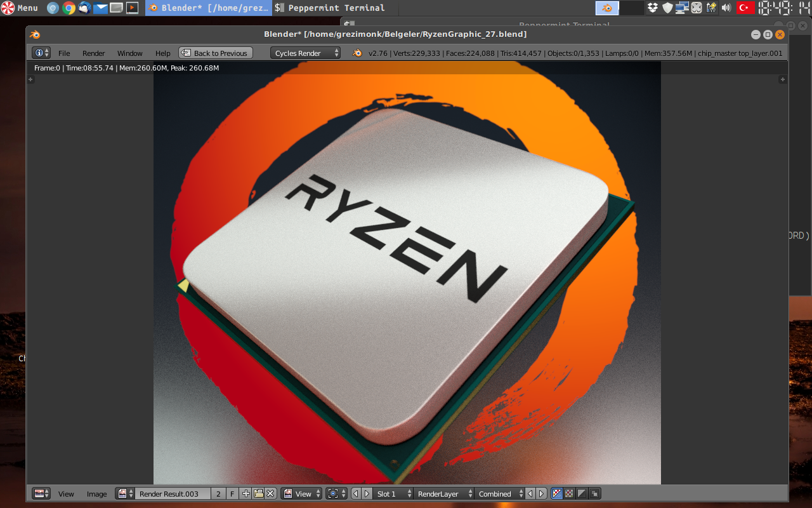
Task: Click the Blender window title icon
Action: click(34, 34)
